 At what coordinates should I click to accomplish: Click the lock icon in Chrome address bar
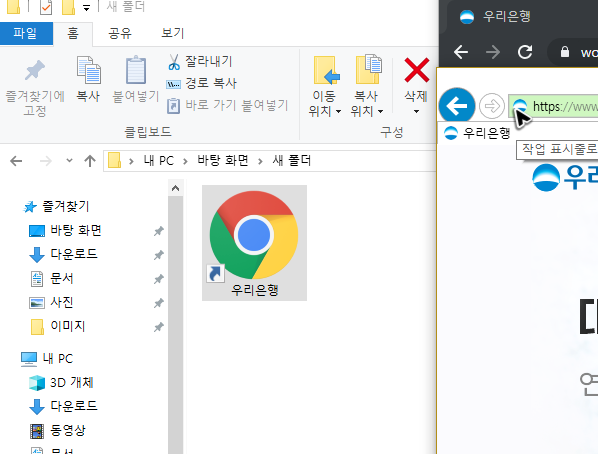[x=565, y=52]
